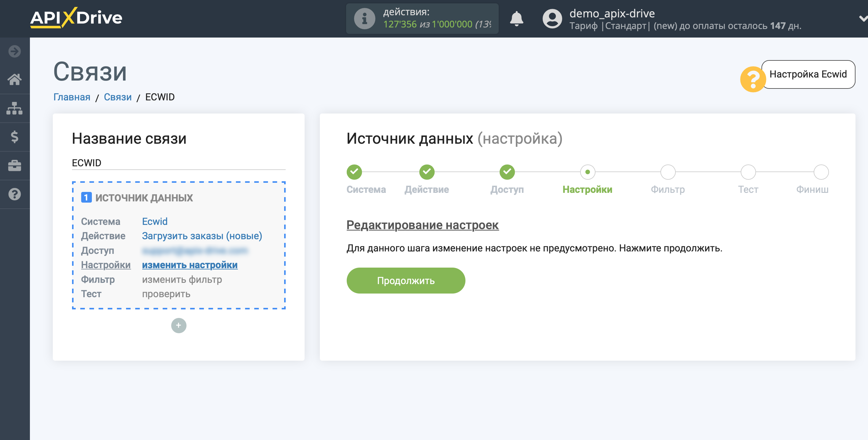Viewport: 868px width, 440px height.
Task: Add a new block with the plus button
Action: pyautogui.click(x=179, y=326)
